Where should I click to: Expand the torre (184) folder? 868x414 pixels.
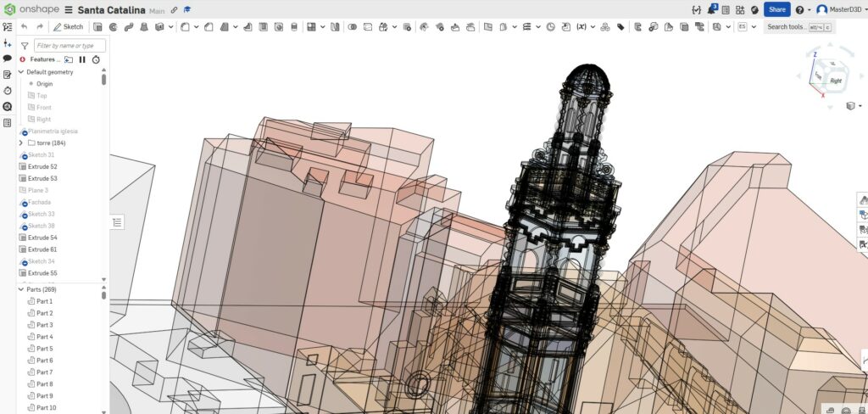pyautogui.click(x=21, y=143)
